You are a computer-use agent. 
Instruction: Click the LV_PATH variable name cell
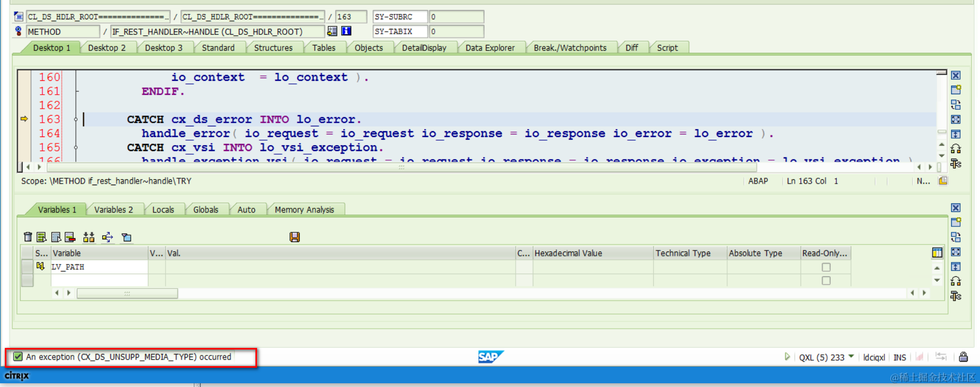(x=99, y=267)
